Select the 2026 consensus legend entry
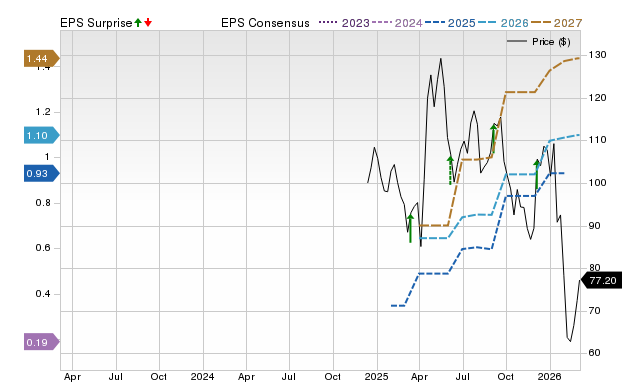 [x=503, y=23]
